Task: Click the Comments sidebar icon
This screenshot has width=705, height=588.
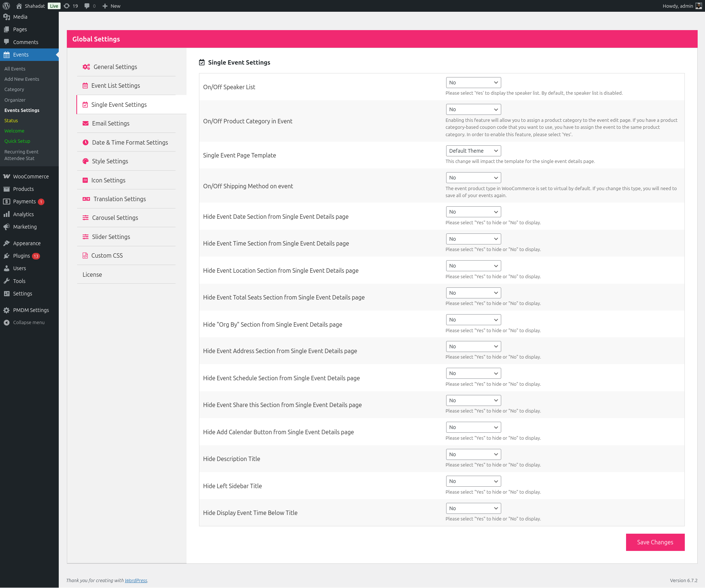Action: [7, 42]
